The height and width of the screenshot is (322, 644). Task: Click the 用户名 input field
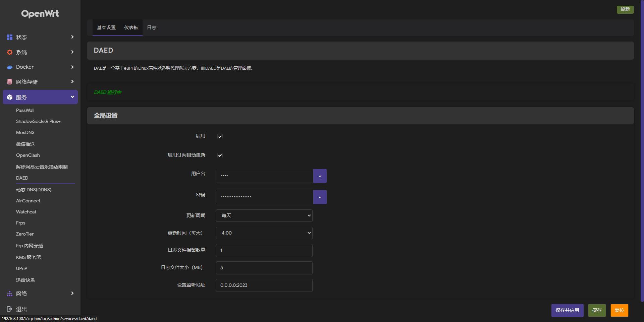click(265, 176)
